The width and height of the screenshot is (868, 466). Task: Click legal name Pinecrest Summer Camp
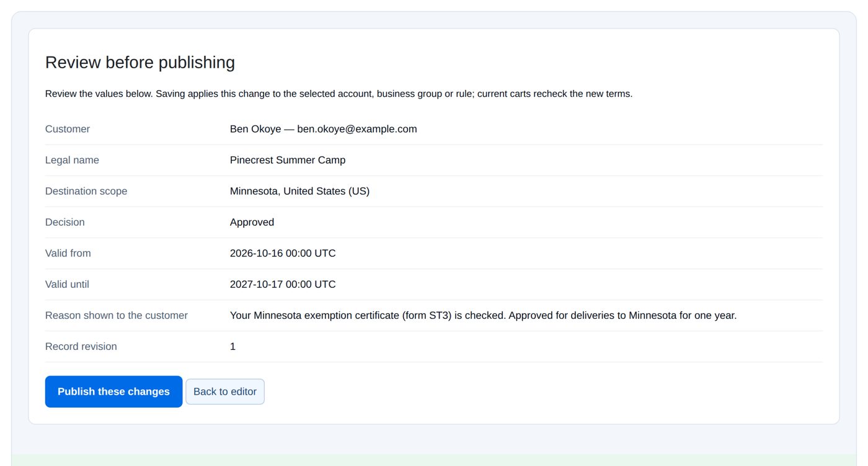[288, 160]
